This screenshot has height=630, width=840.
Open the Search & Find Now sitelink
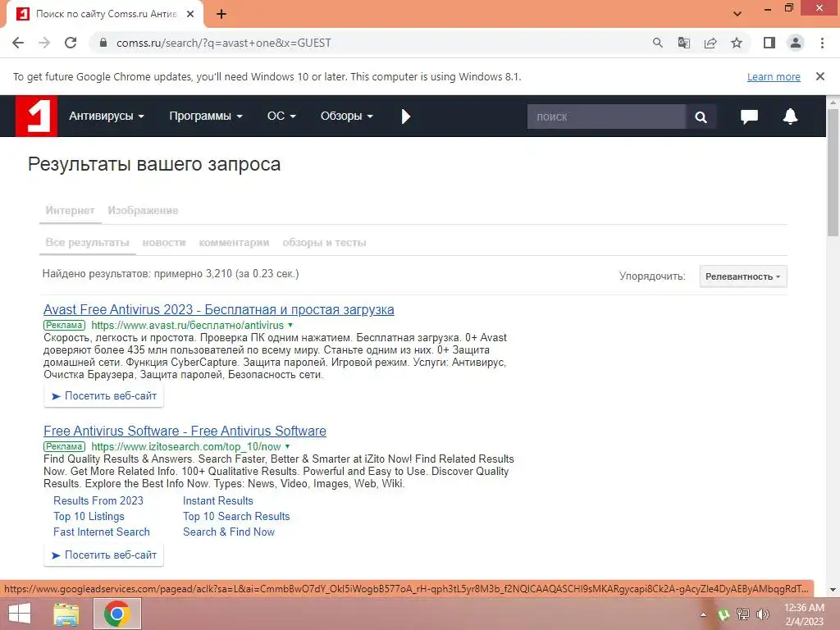229,532
